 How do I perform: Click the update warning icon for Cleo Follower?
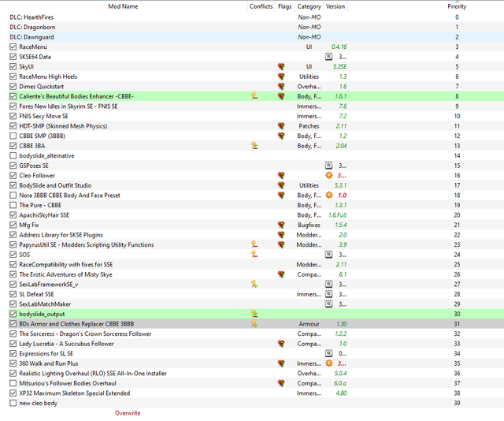(x=329, y=175)
